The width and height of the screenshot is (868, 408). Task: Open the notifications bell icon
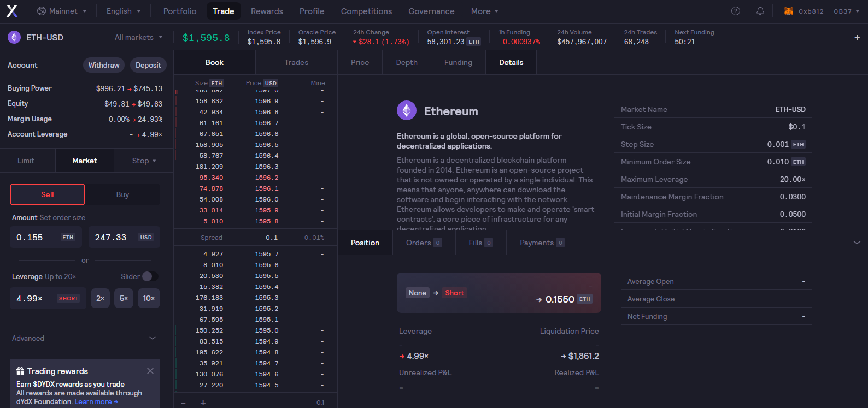click(760, 11)
